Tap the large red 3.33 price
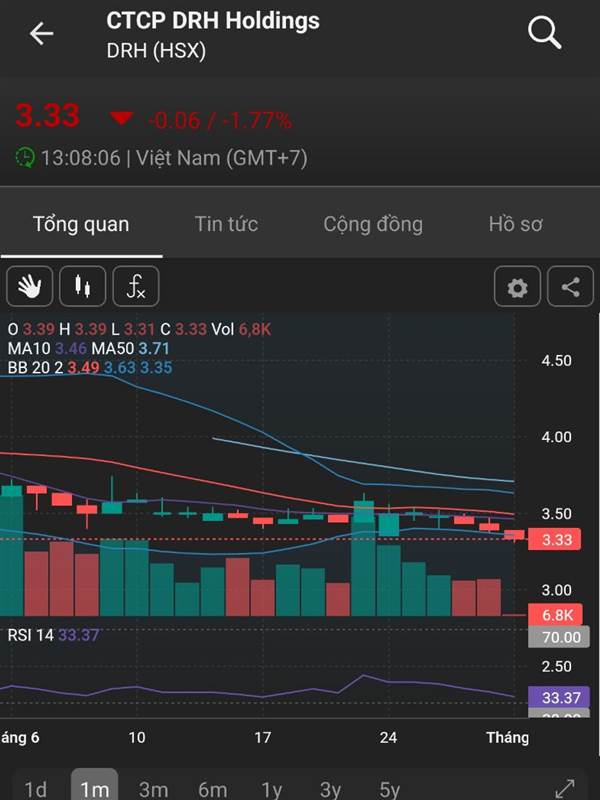The width and height of the screenshot is (600, 800). click(x=47, y=115)
